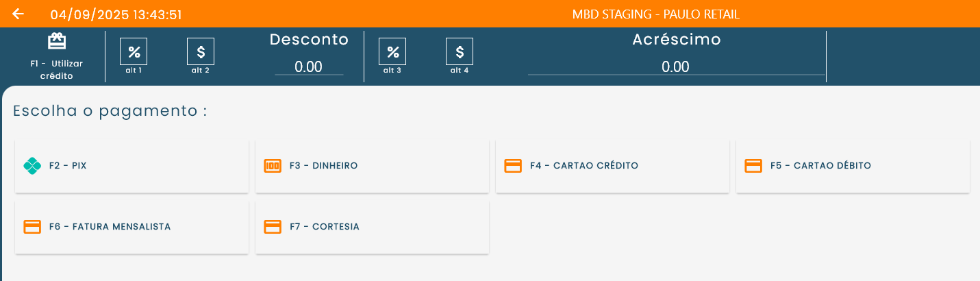The height and width of the screenshot is (281, 980).
Task: Click the card icon beside Cortesia
Action: pos(273,227)
